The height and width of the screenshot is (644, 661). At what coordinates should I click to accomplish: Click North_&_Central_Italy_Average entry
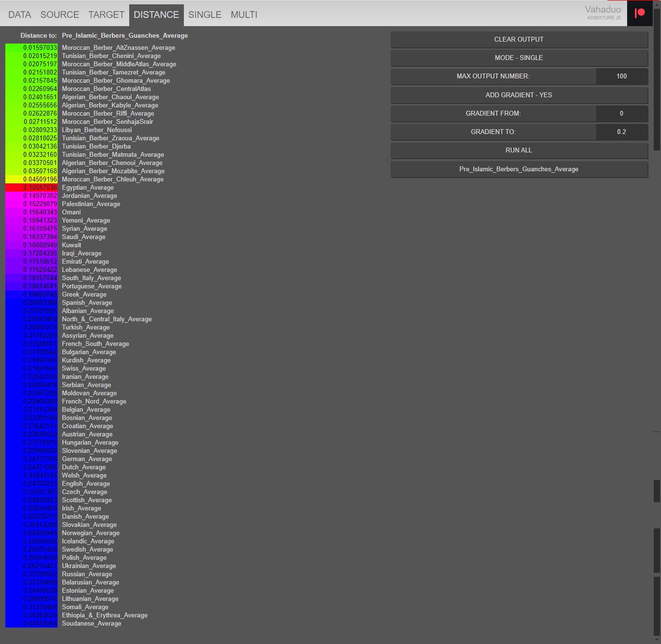tap(106, 320)
